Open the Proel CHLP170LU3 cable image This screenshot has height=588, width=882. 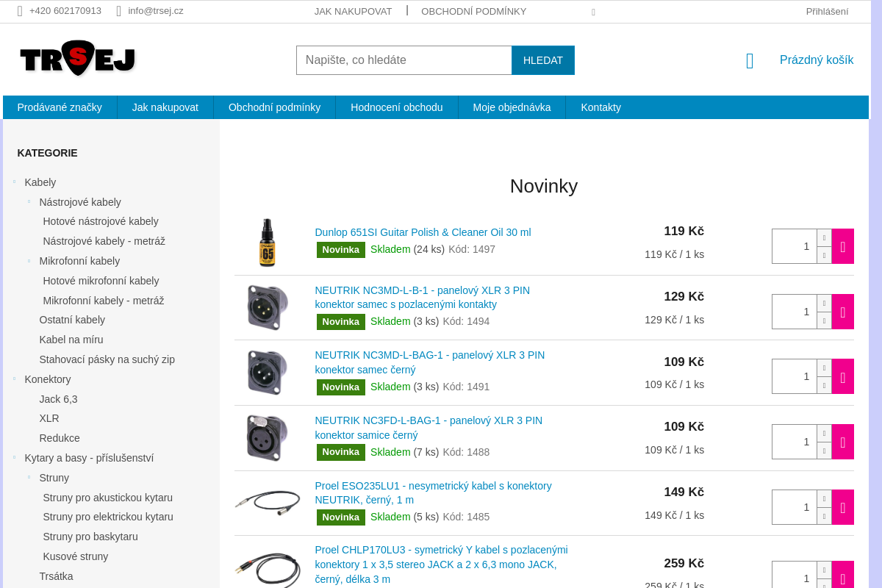click(268, 570)
